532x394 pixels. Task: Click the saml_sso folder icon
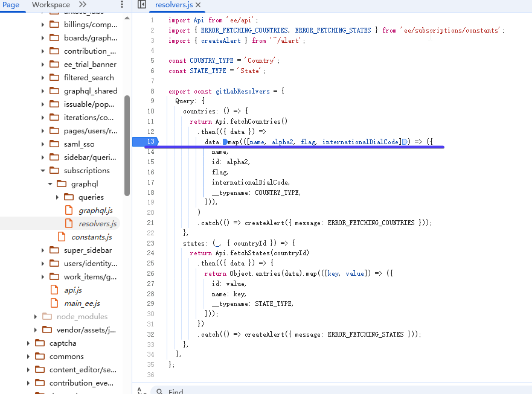pos(54,144)
